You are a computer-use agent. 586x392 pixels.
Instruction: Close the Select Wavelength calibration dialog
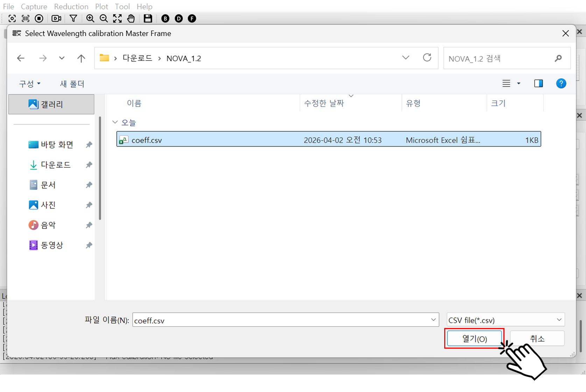(565, 34)
